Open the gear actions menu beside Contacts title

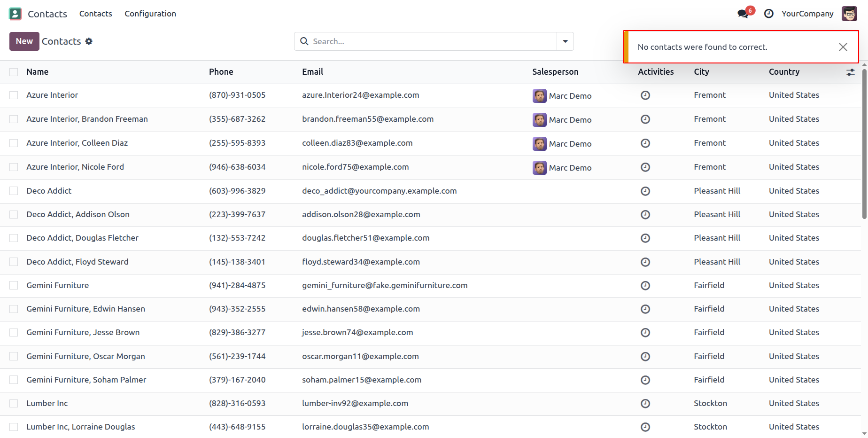(x=89, y=41)
